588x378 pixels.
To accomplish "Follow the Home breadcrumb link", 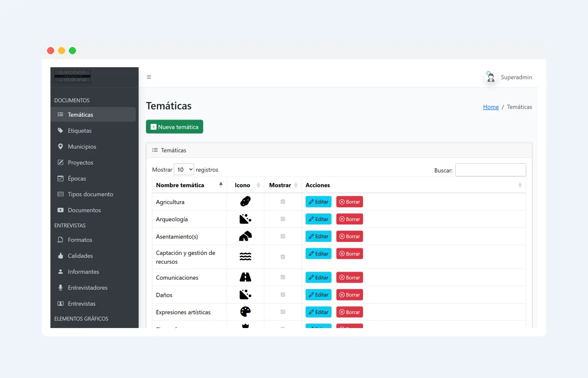I will pyautogui.click(x=491, y=107).
